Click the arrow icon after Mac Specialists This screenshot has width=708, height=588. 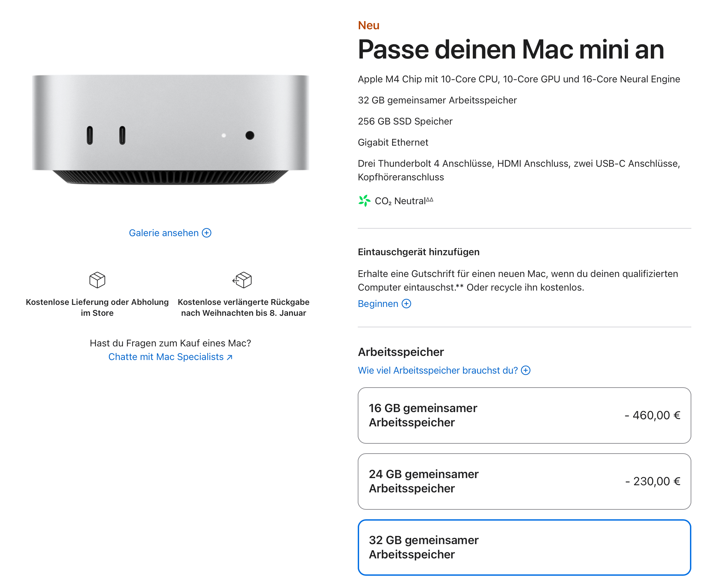pos(230,357)
